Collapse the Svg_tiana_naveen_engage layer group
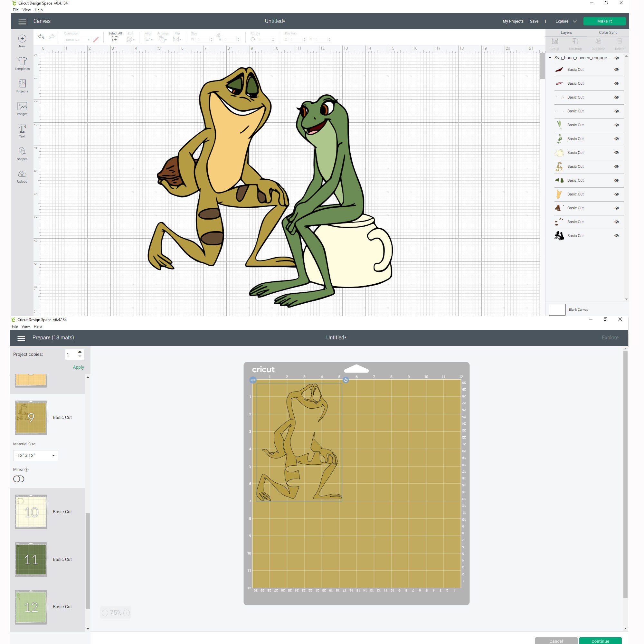Image resolution: width=644 pixels, height=644 pixels. [550, 58]
